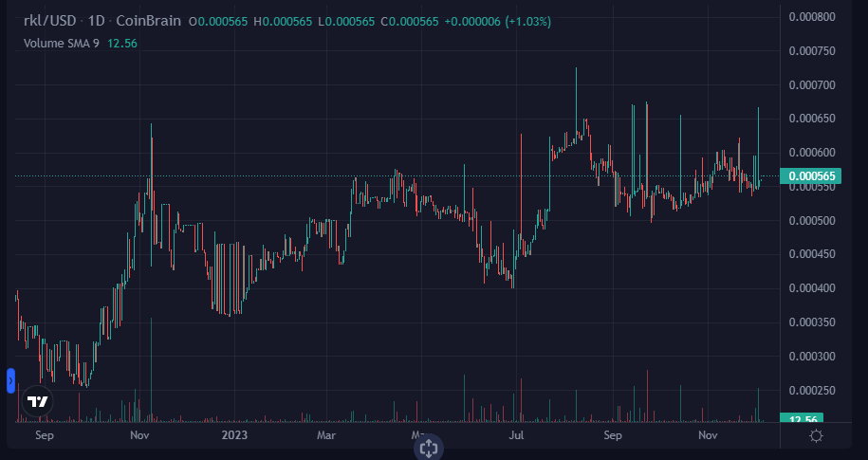The height and width of the screenshot is (460, 868).
Task: Click the 2023 label on time axis
Action: pos(234,435)
